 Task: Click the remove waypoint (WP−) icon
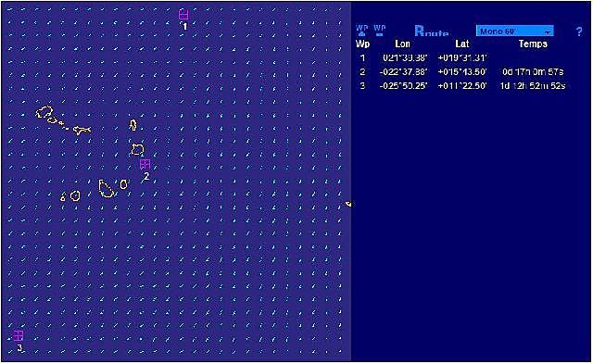coord(379,31)
